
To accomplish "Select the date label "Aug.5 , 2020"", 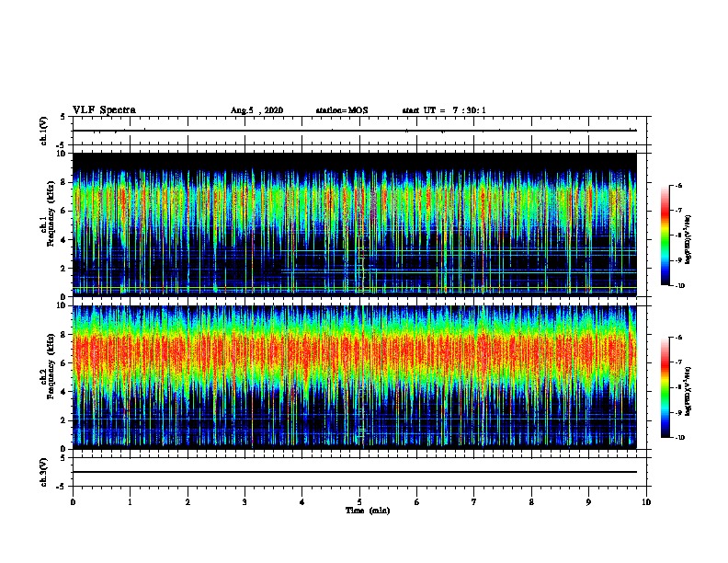I will point(256,110).
